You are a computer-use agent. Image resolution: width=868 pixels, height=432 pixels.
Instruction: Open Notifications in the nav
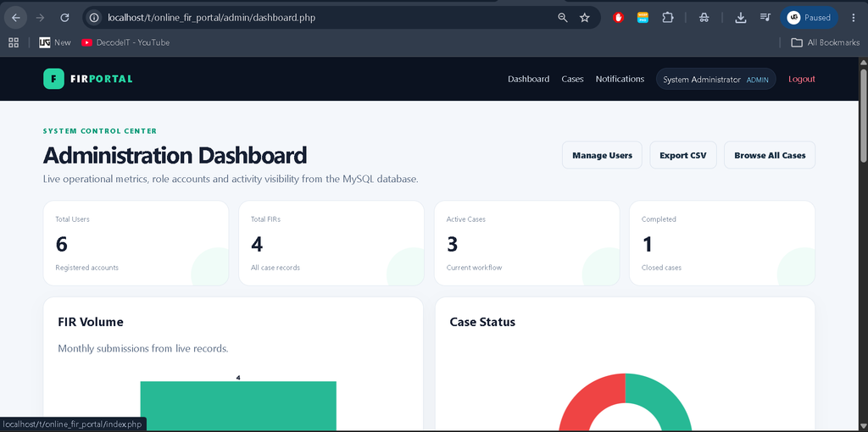tap(620, 79)
